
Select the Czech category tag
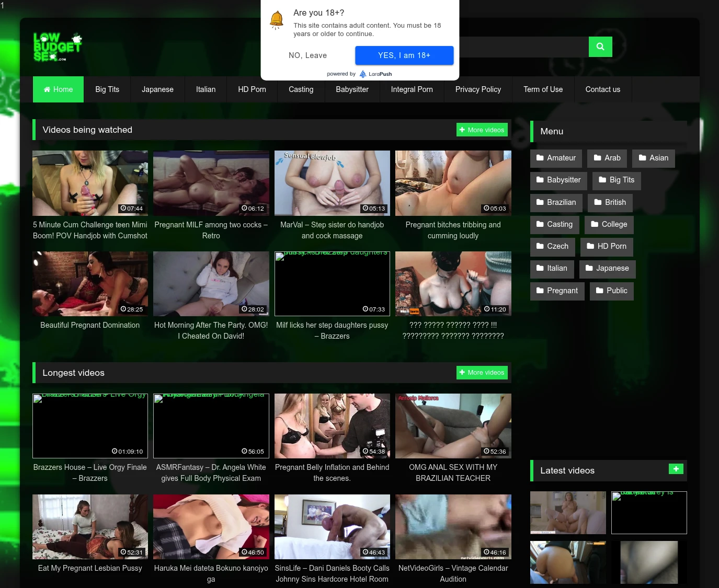[553, 246]
